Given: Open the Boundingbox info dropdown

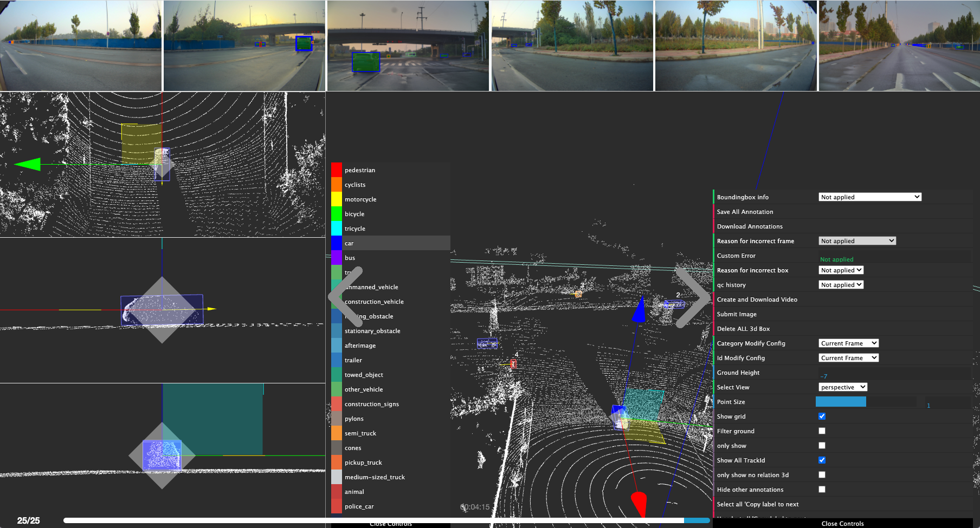Looking at the screenshot, I should pyautogui.click(x=869, y=197).
